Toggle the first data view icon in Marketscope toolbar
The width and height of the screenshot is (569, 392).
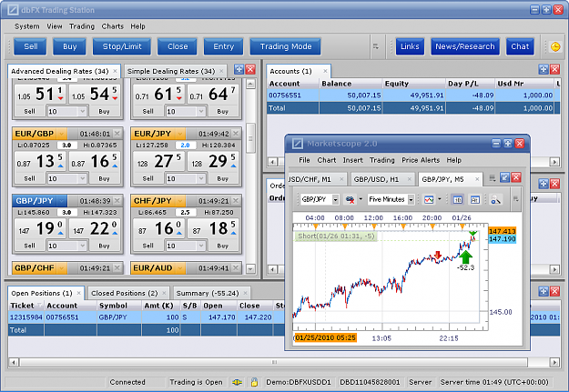click(x=458, y=199)
